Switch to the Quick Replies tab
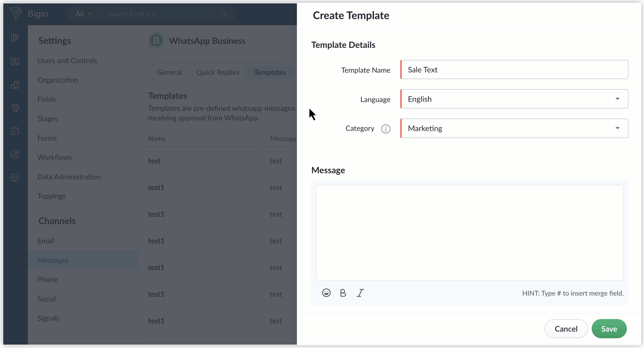Image resolution: width=644 pixels, height=348 pixels. click(218, 72)
